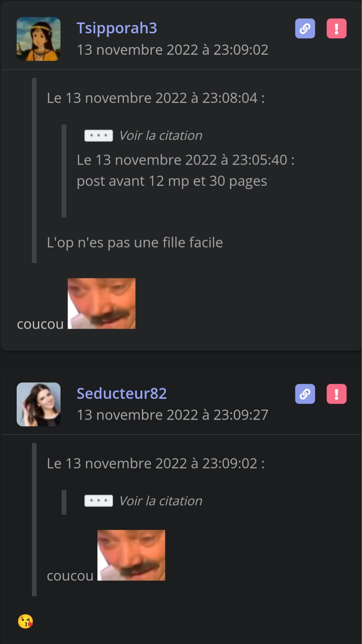Copy permalink of Tsipporah3's post
The image size is (362, 644).
[305, 28]
